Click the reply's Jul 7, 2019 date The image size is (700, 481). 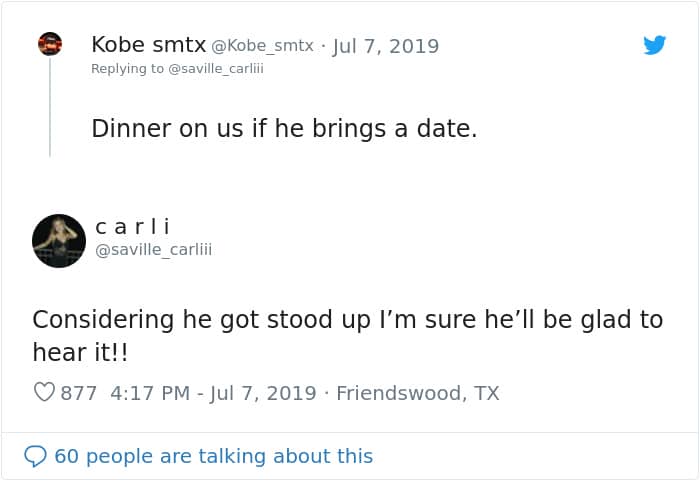[x=387, y=46]
